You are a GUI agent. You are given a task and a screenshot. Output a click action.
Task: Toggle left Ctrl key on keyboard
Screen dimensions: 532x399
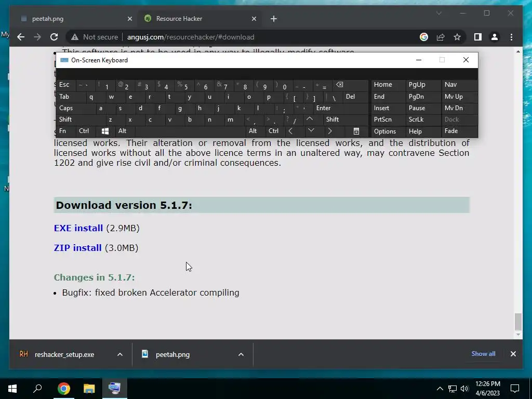pos(86,131)
